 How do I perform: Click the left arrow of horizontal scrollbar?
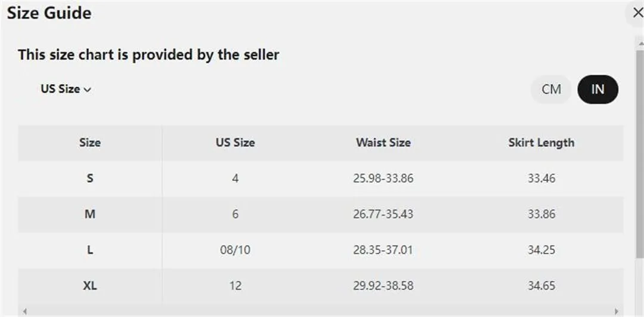click(x=24, y=311)
